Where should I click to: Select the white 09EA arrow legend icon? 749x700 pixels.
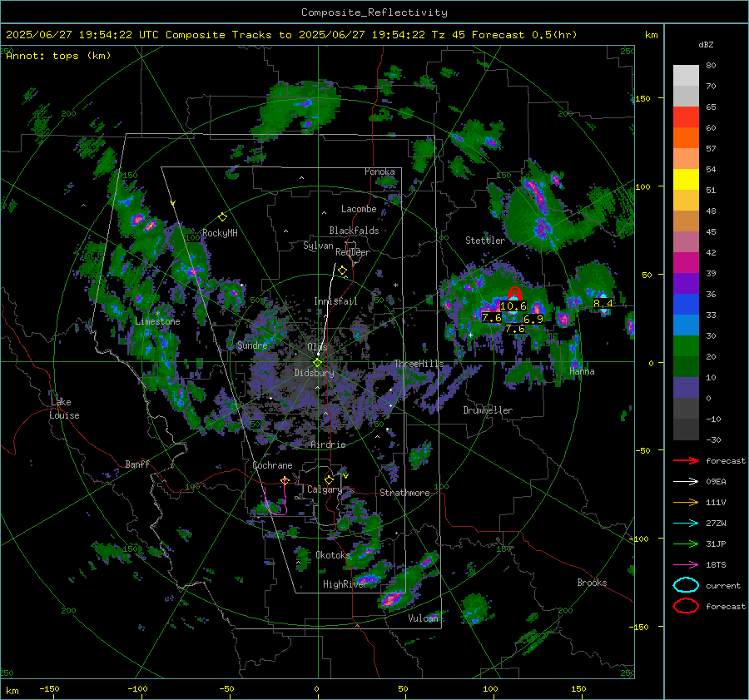pyautogui.click(x=686, y=482)
